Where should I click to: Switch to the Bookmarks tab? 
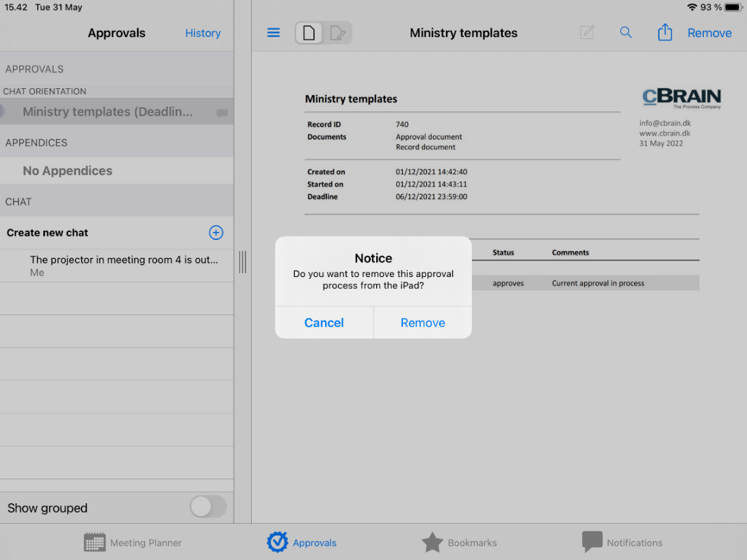point(460,542)
